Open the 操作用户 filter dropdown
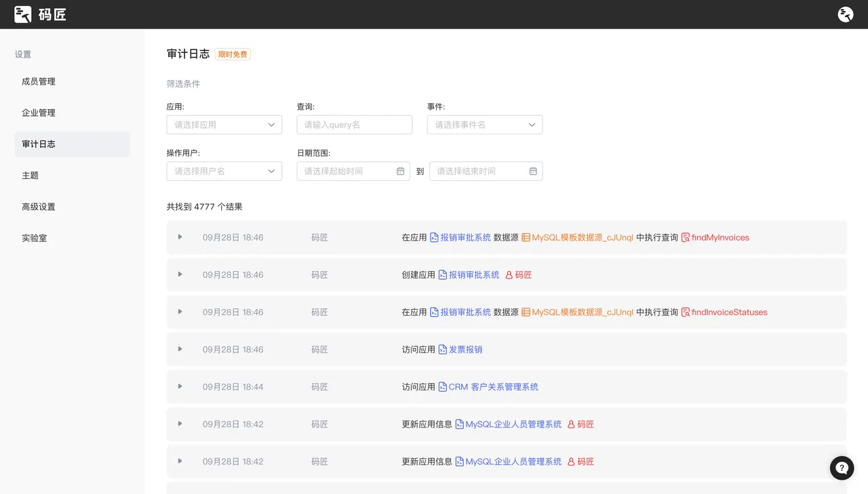868x494 pixels. (x=224, y=171)
